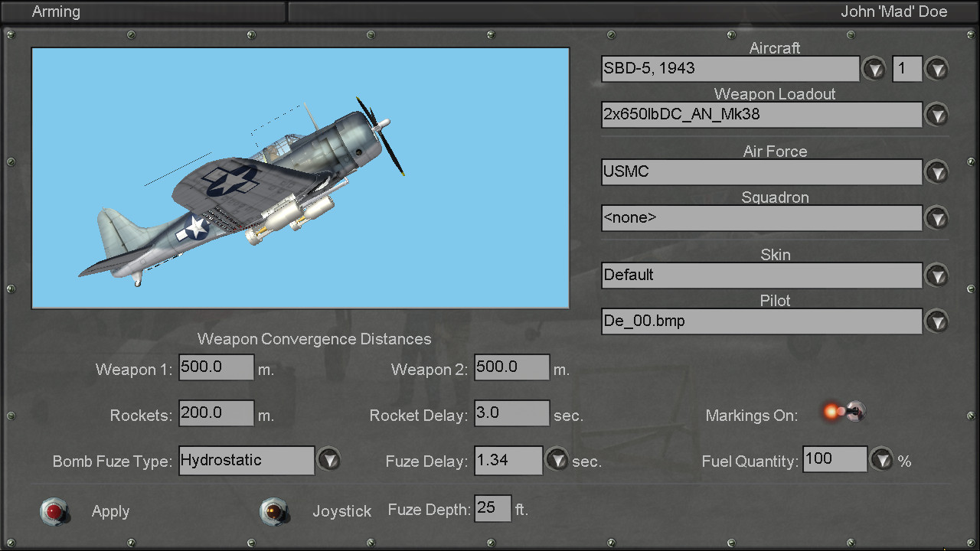Screen dimensions: 980x551
Task: Click the Rocket Delay input field
Action: point(512,413)
